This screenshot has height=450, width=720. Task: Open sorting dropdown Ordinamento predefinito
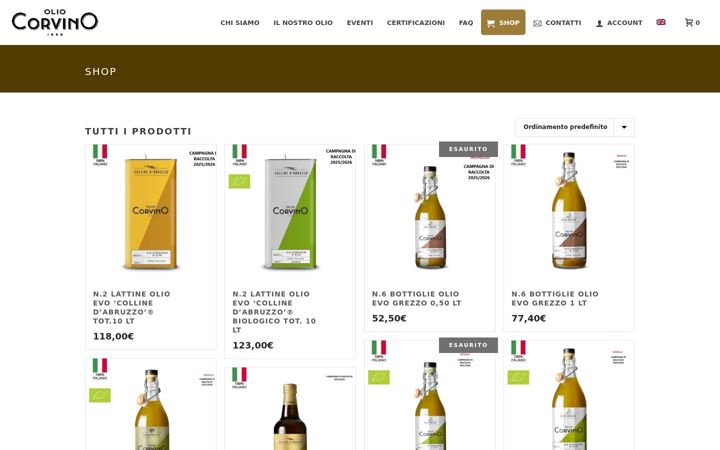tap(575, 127)
